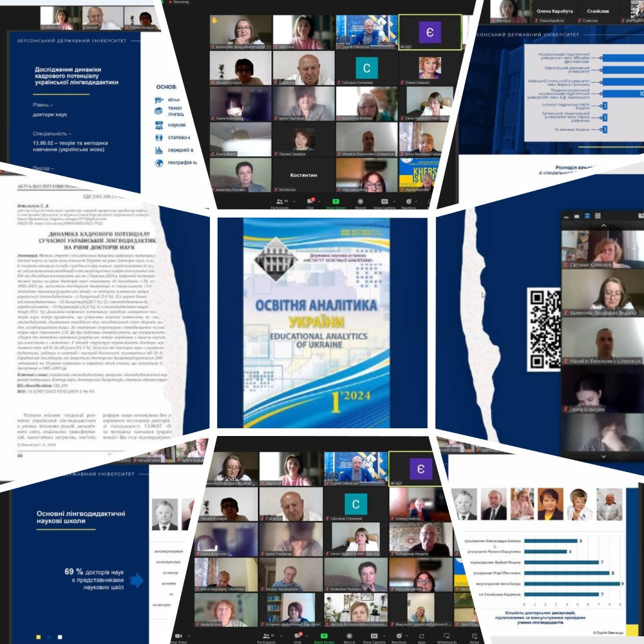This screenshot has height=644, width=644.
Task: Open Chat in bottom Zoom toolbar
Action: coord(298,638)
